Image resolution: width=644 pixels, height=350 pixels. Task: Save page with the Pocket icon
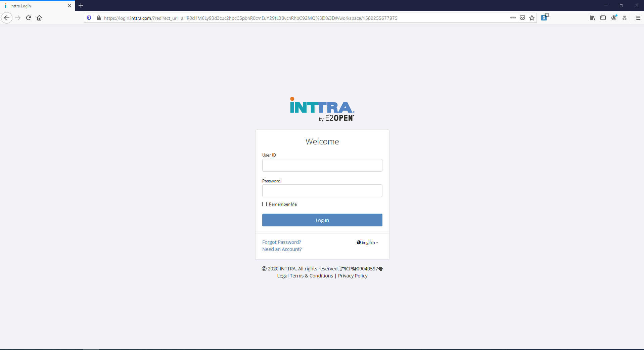tap(522, 18)
